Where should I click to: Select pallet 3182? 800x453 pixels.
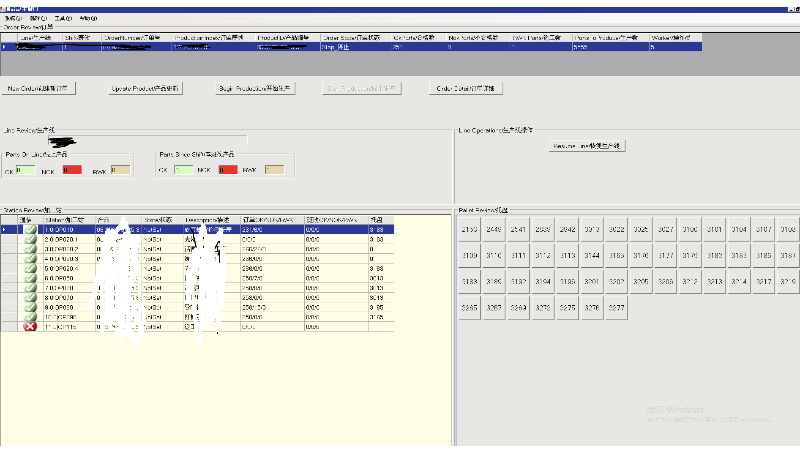click(714, 256)
